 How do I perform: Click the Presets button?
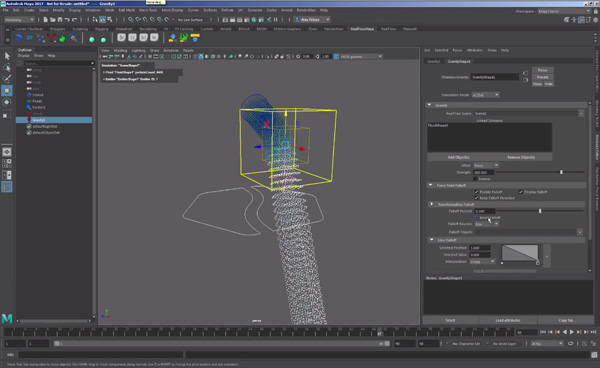[x=543, y=77]
